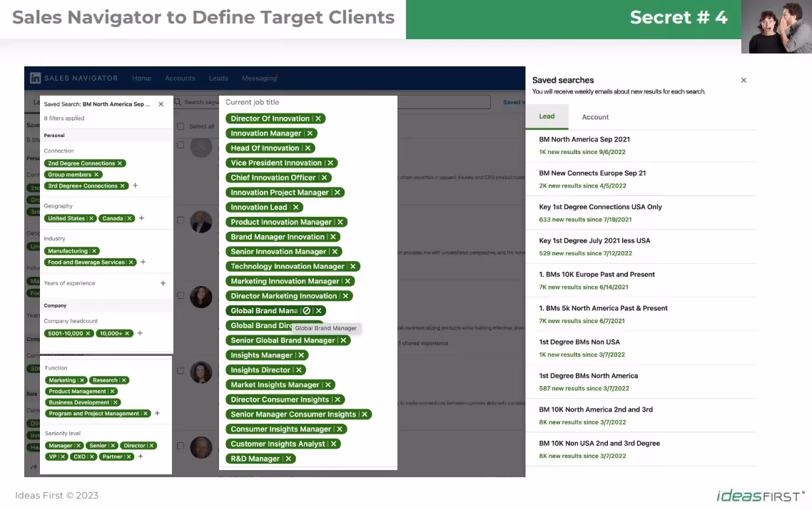Viewport: 812px width, 510px height.
Task: Remove the Marketing Innovation Manager tag
Action: [x=347, y=281]
